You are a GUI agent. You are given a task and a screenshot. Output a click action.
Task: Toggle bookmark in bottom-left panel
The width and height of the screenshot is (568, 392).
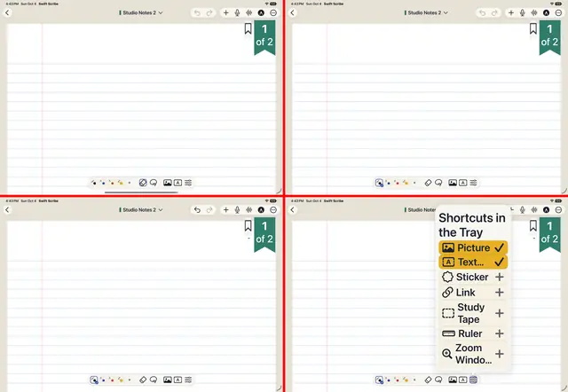click(248, 226)
